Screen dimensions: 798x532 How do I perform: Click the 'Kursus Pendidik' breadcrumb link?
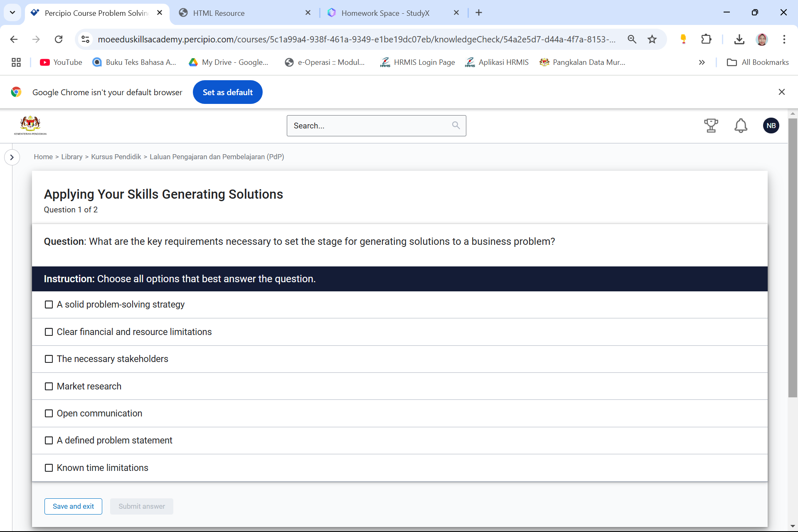pyautogui.click(x=115, y=157)
